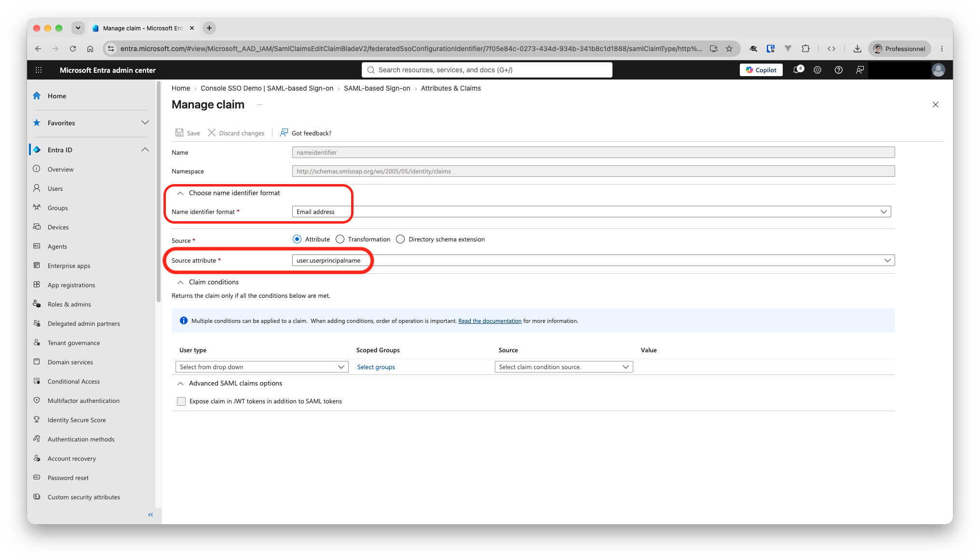Image resolution: width=980 pixels, height=560 pixels.
Task: Close the Manage claim blade
Action: coord(936,105)
